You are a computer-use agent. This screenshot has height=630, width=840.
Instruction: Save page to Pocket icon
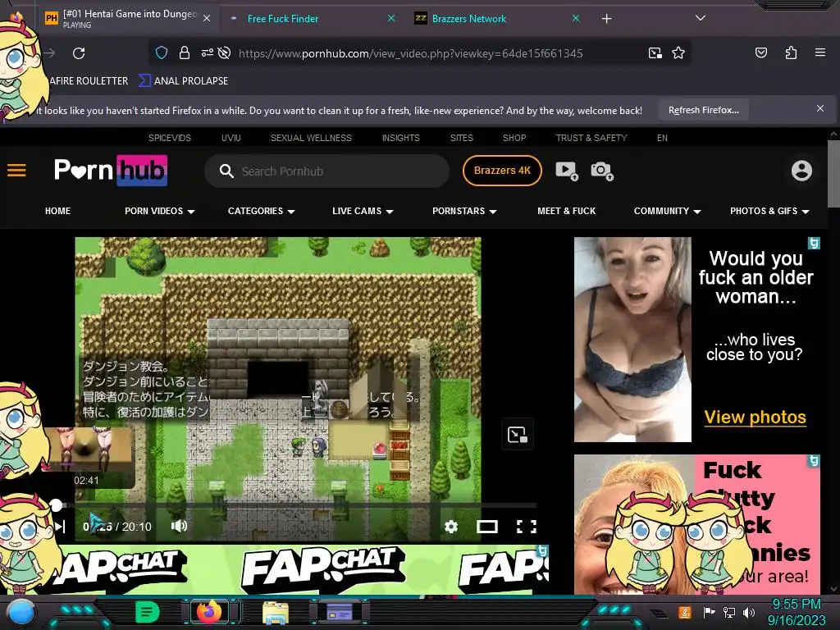pos(760,52)
